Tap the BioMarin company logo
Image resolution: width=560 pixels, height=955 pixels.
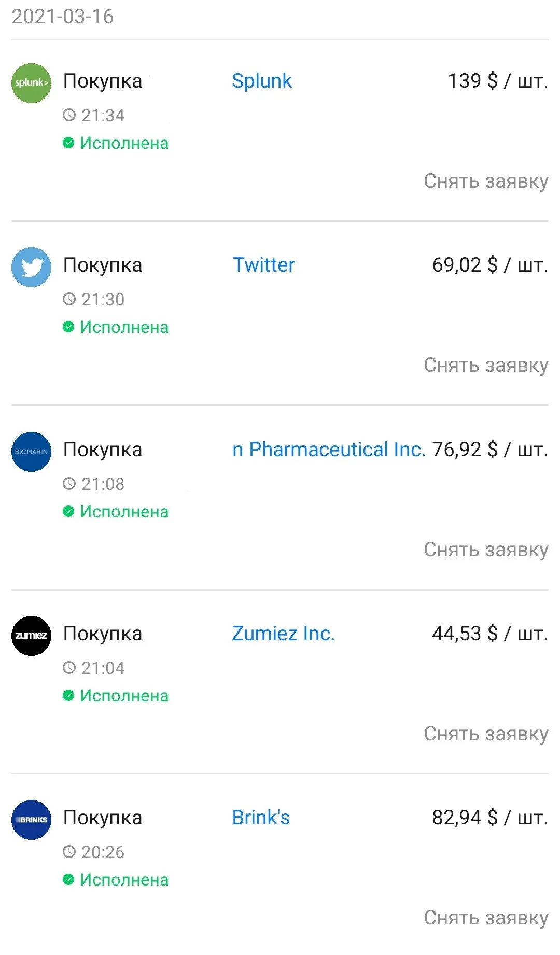[x=31, y=452]
